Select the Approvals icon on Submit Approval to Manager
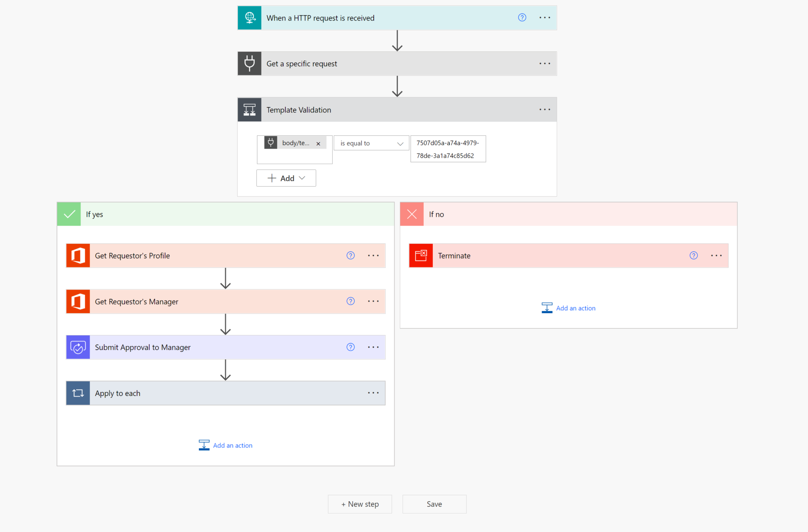Screen dimensions: 808x532 (78, 347)
